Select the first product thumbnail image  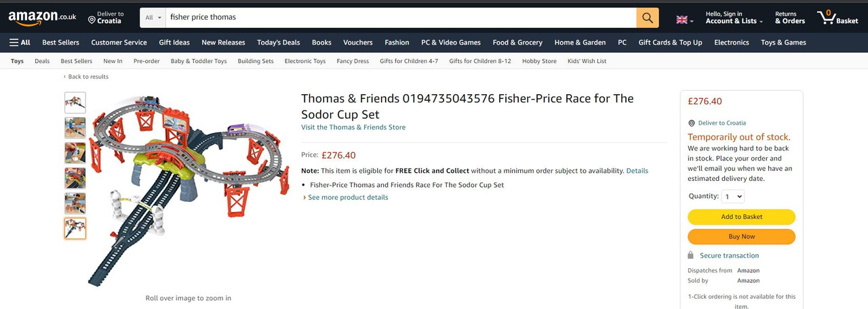coord(75,103)
